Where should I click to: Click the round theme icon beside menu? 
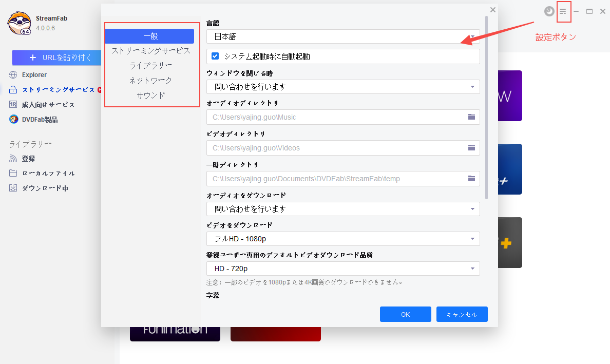pyautogui.click(x=549, y=11)
